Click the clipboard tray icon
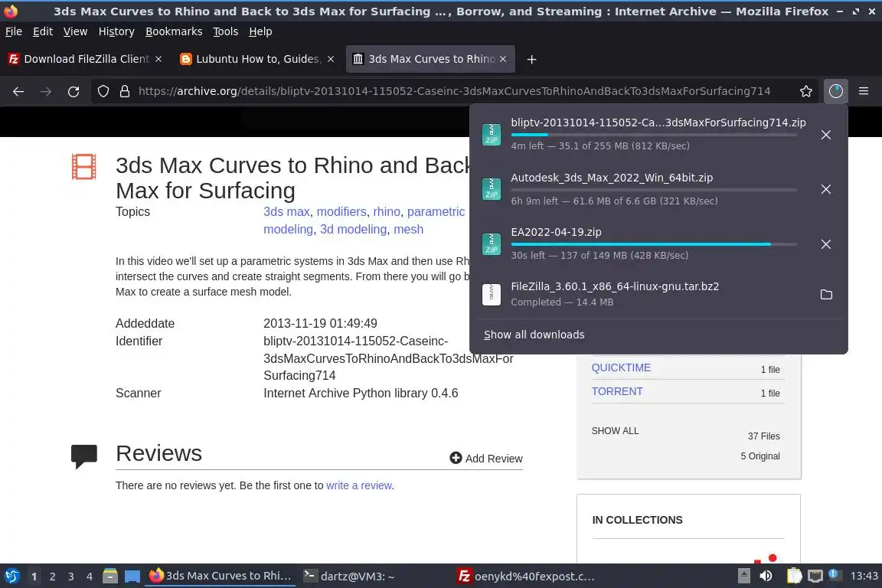The width and height of the screenshot is (882, 588). pos(794,576)
